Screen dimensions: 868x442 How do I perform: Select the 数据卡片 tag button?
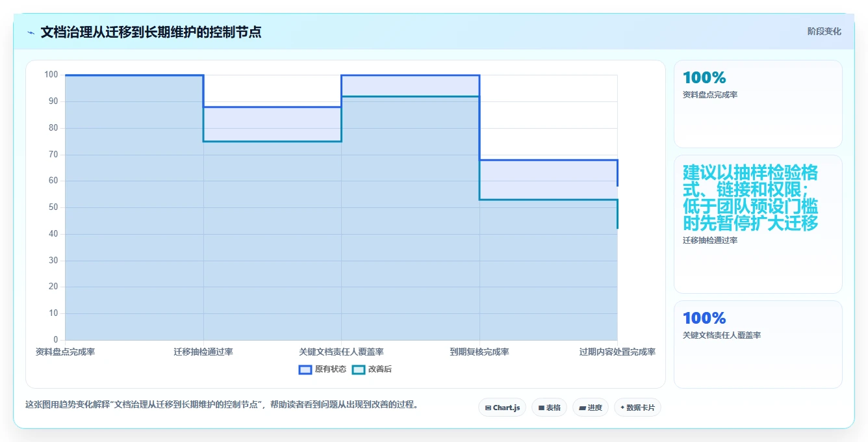637,408
